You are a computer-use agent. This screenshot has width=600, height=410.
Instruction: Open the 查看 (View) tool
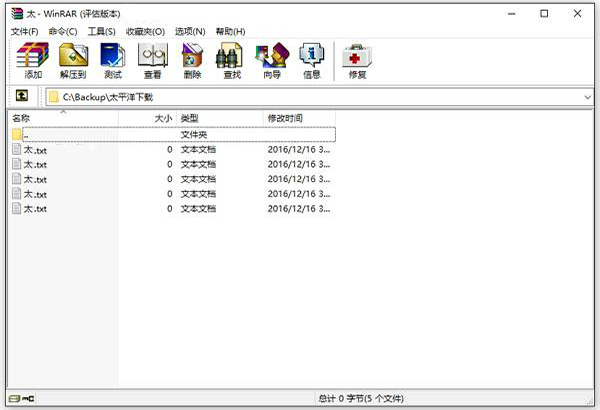153,60
